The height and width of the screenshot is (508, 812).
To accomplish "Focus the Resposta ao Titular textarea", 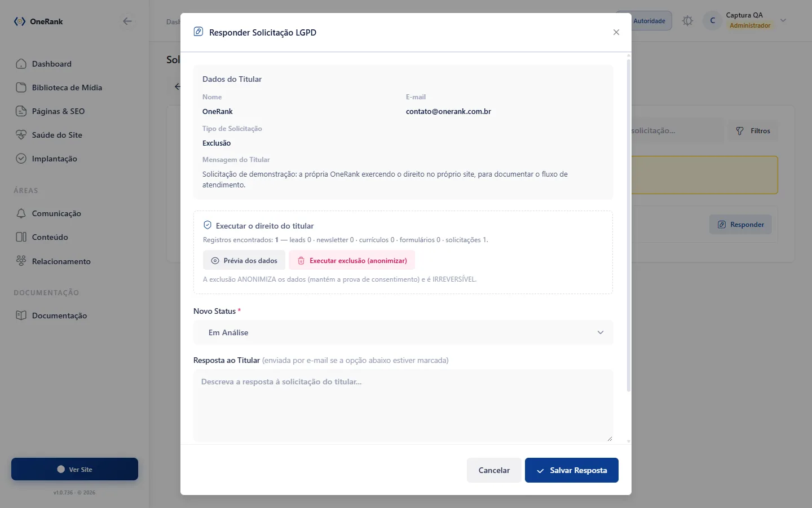I will coord(403,405).
